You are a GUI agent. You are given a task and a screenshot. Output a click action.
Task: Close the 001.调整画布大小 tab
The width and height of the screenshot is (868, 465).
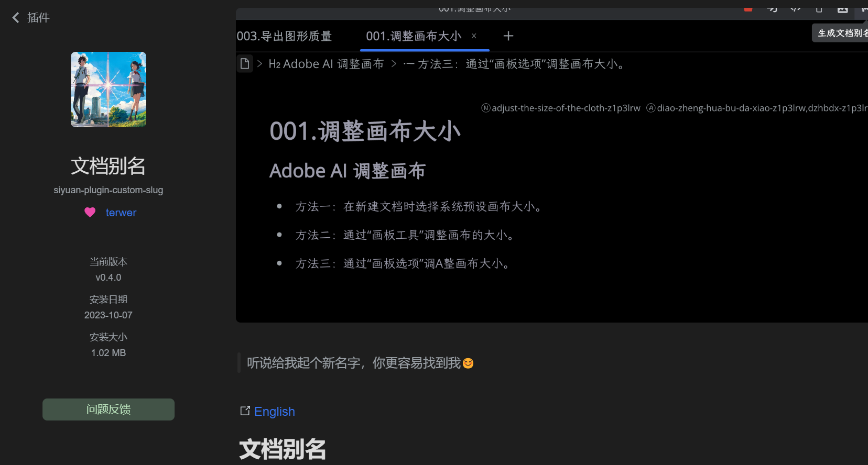click(x=474, y=36)
